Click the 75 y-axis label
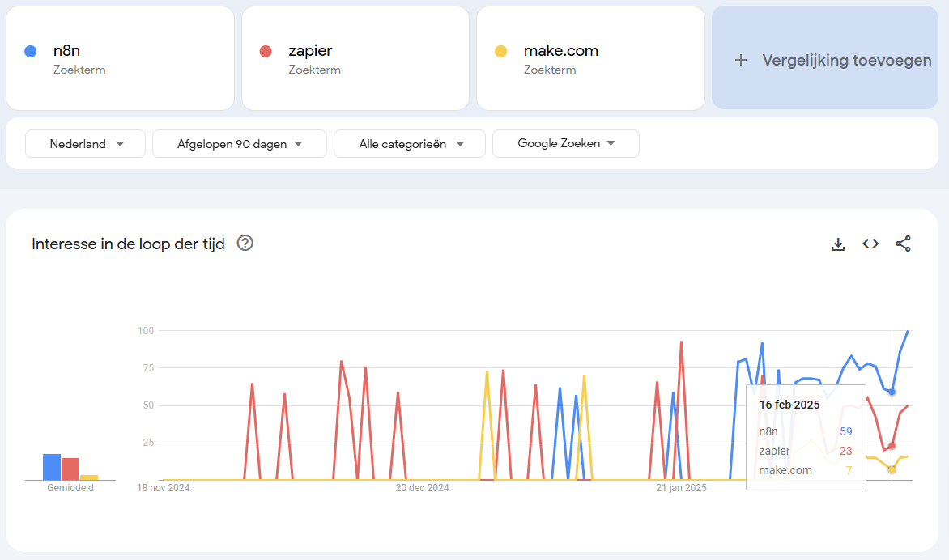Viewport: 949px width, 560px height. (x=148, y=367)
